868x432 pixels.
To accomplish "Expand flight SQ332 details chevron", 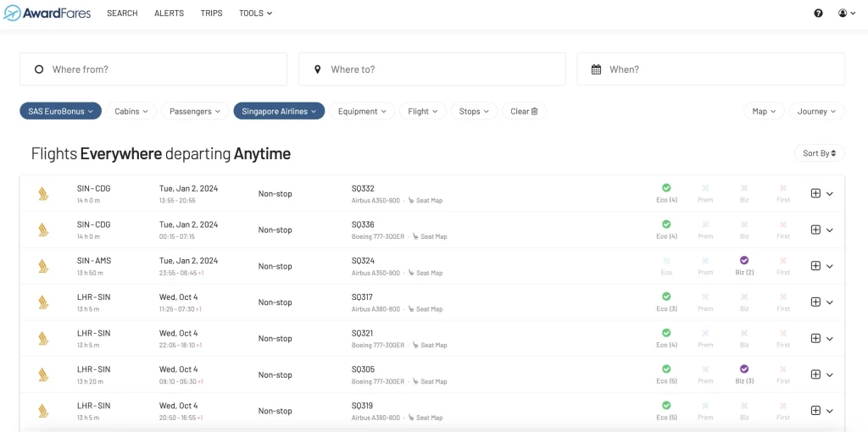I will pyautogui.click(x=829, y=194).
